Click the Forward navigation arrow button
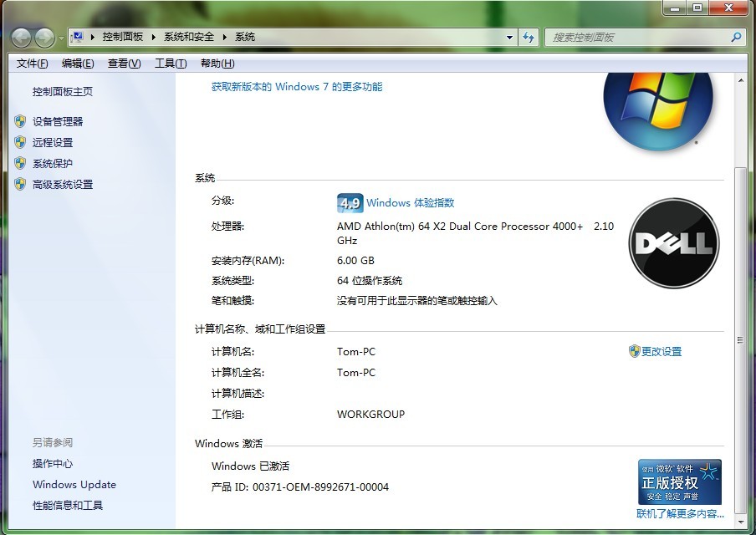The height and width of the screenshot is (535, 756). tap(45, 38)
